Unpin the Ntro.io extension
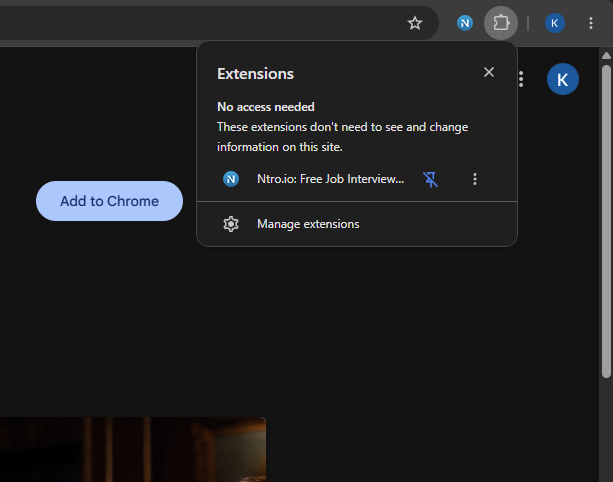Viewport: 613px width, 482px height. [x=431, y=179]
